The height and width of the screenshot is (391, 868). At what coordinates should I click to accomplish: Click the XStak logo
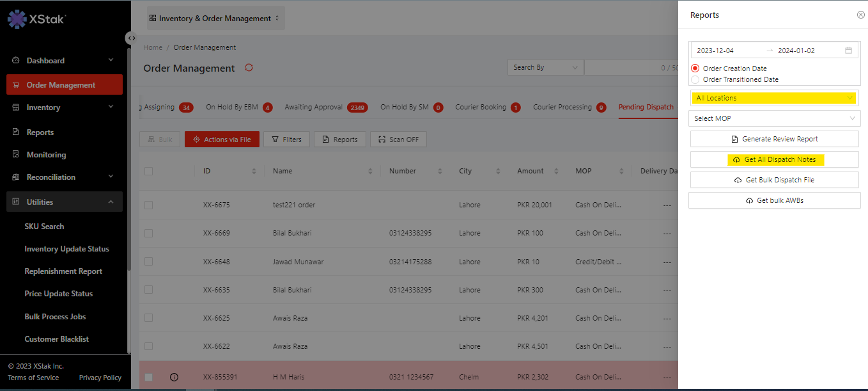(37, 19)
